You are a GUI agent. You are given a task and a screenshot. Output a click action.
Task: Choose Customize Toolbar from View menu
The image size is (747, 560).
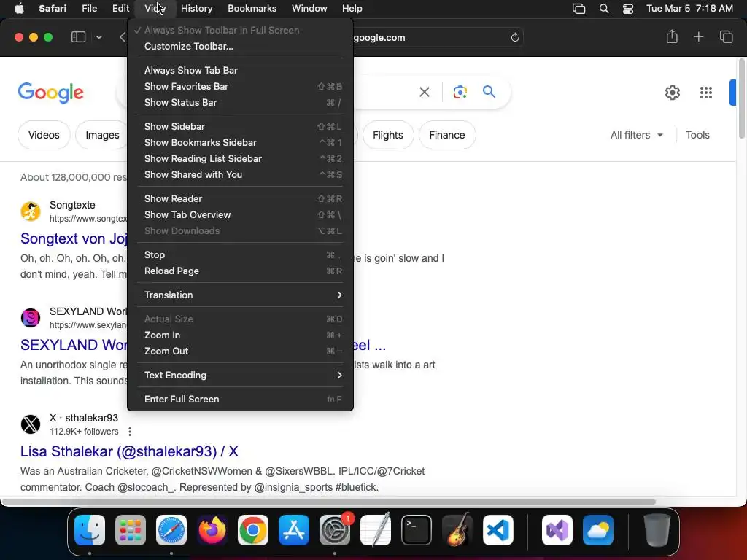[240, 46]
